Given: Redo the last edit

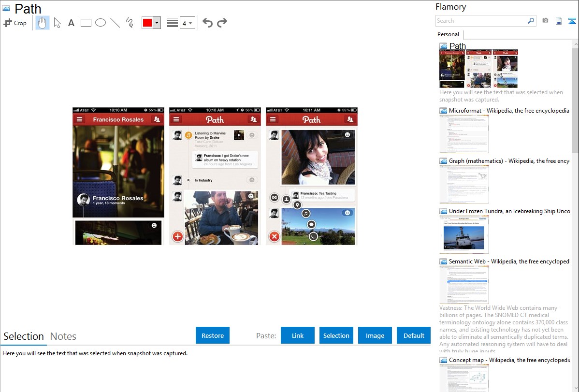Looking at the screenshot, I should tap(222, 23).
